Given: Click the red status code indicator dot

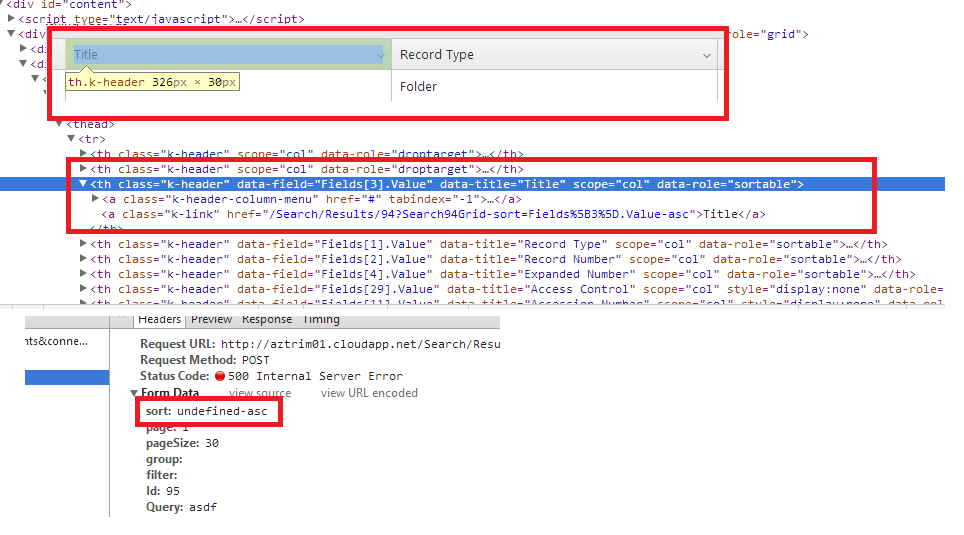Looking at the screenshot, I should point(220,376).
